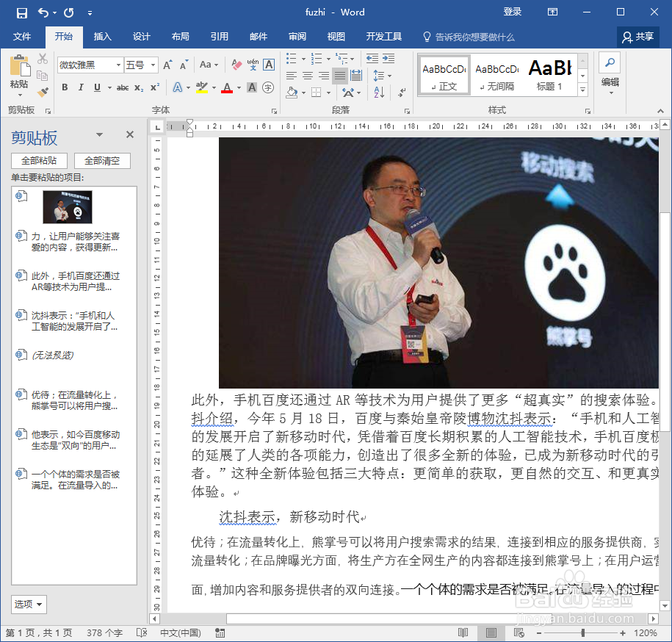Viewport: 672px width, 642px height.
Task: Click the 全部清空 button
Action: click(102, 161)
